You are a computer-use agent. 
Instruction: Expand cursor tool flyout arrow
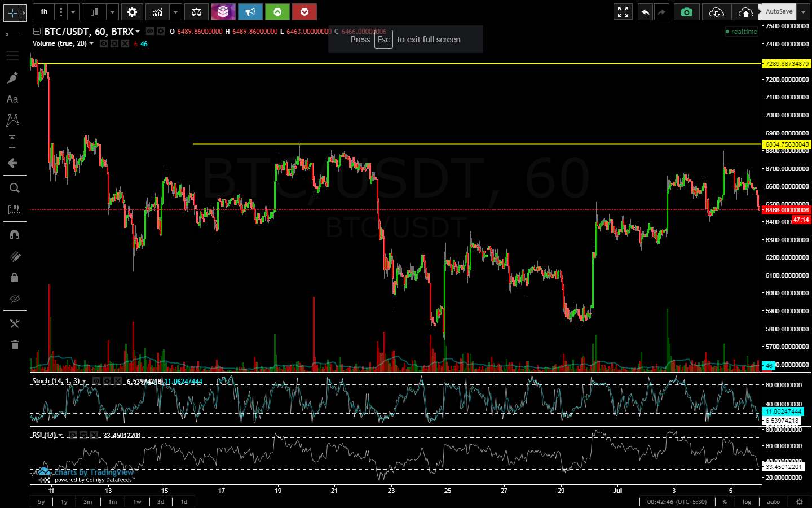pos(24,12)
